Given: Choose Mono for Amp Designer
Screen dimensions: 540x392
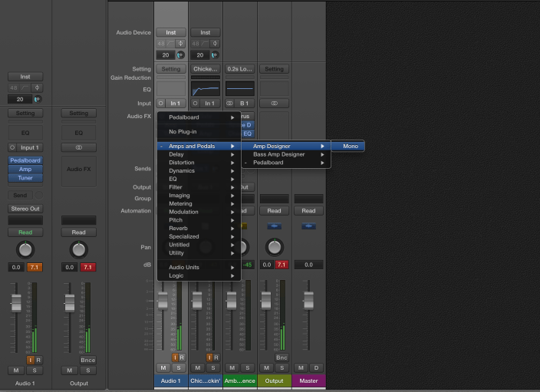Looking at the screenshot, I should tap(351, 146).
